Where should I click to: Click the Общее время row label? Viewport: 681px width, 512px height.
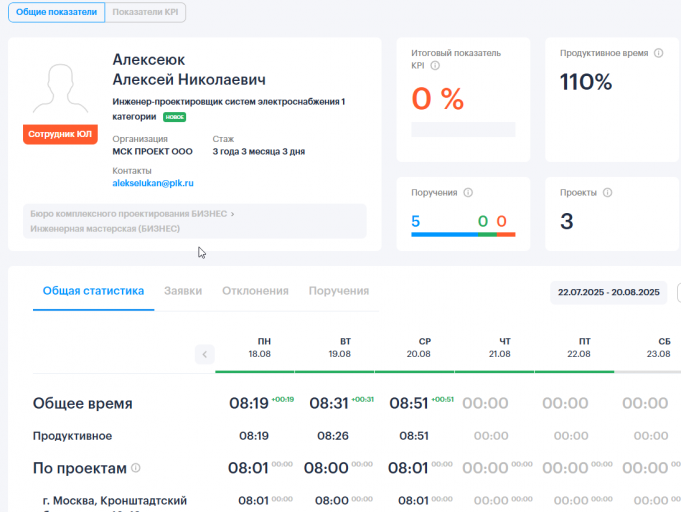(x=83, y=403)
